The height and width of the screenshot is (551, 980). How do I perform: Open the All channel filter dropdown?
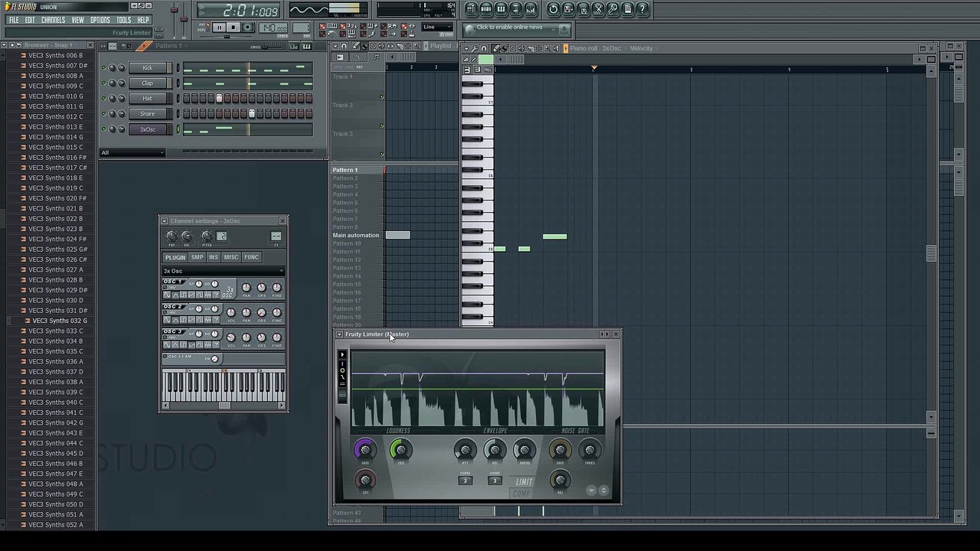pos(132,152)
